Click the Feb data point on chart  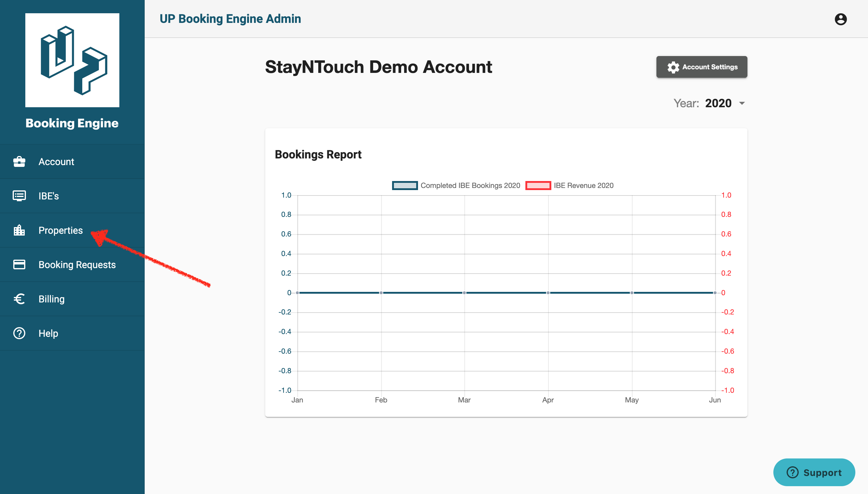381,292
